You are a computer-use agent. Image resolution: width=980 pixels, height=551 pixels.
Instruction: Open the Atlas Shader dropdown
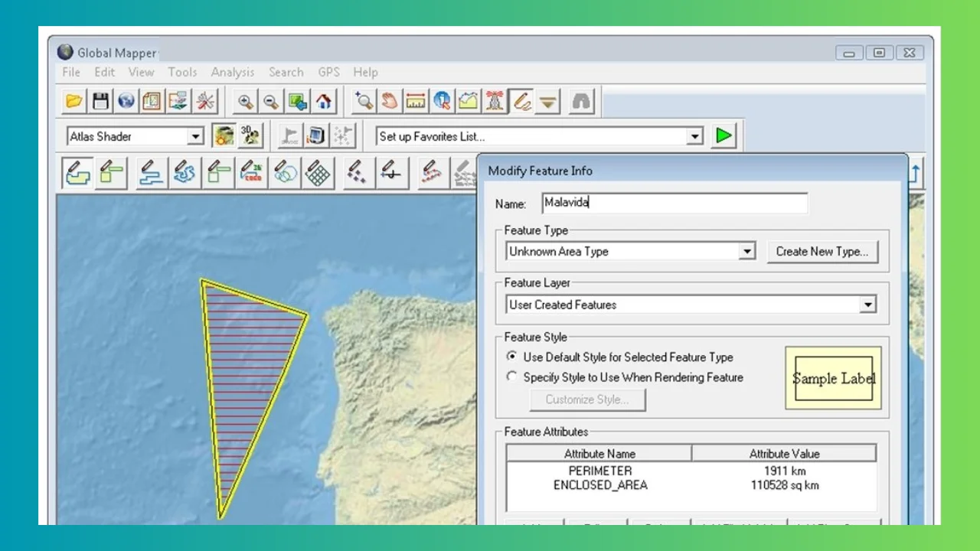click(196, 136)
